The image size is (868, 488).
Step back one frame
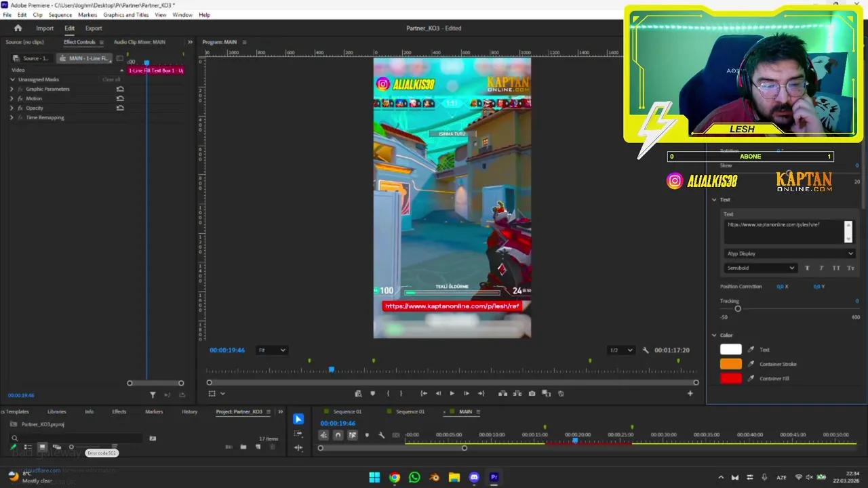(x=438, y=393)
